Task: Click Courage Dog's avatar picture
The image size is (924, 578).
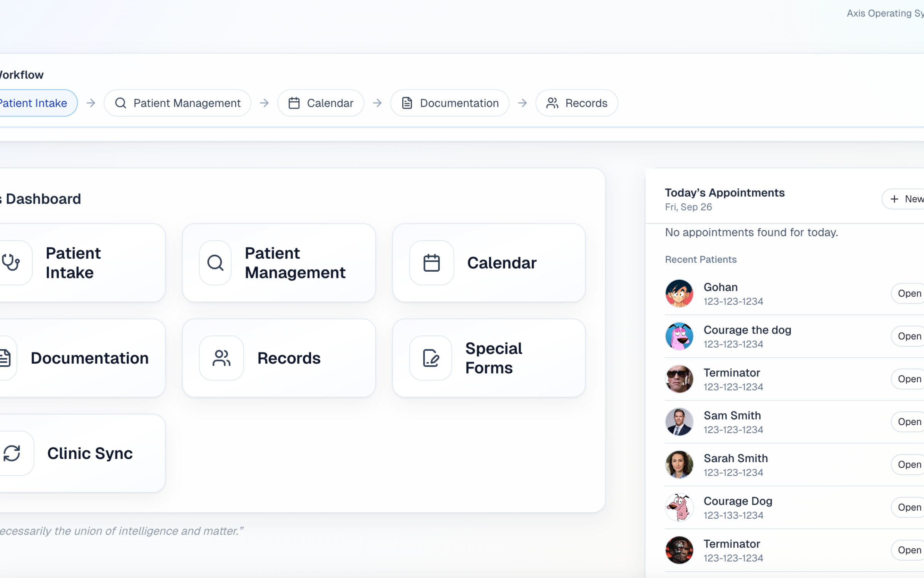Action: (679, 507)
